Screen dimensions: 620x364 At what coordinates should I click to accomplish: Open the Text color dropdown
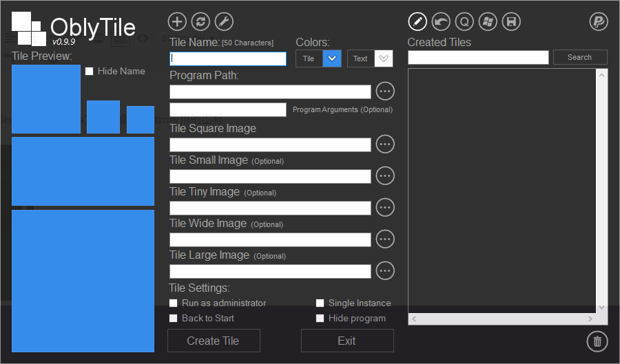coord(384,58)
